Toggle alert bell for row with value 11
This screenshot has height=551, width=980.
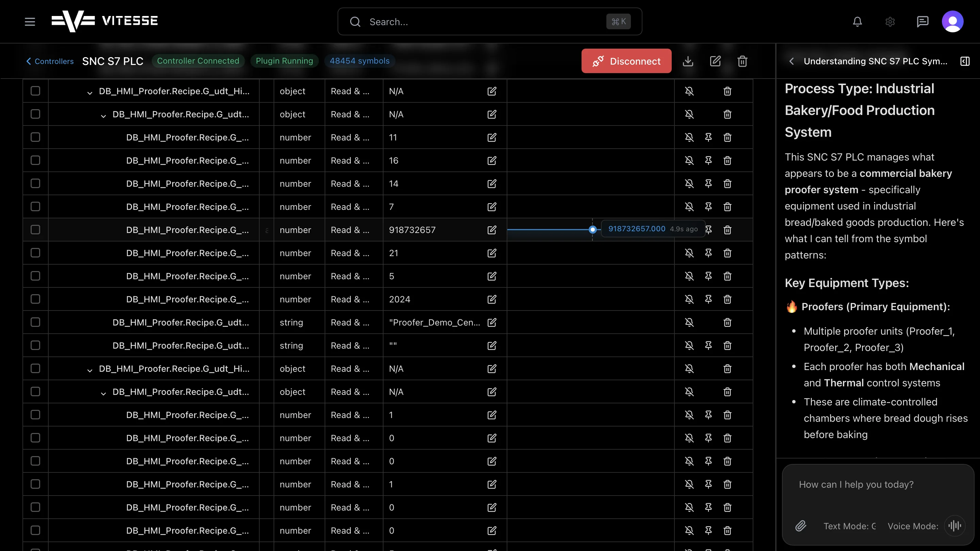click(689, 137)
